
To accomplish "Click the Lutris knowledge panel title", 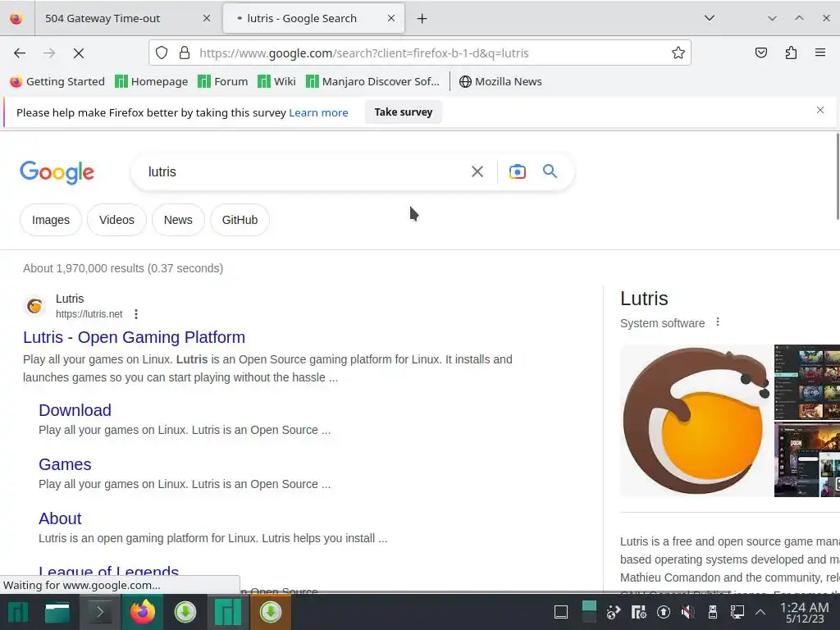I will click(644, 299).
